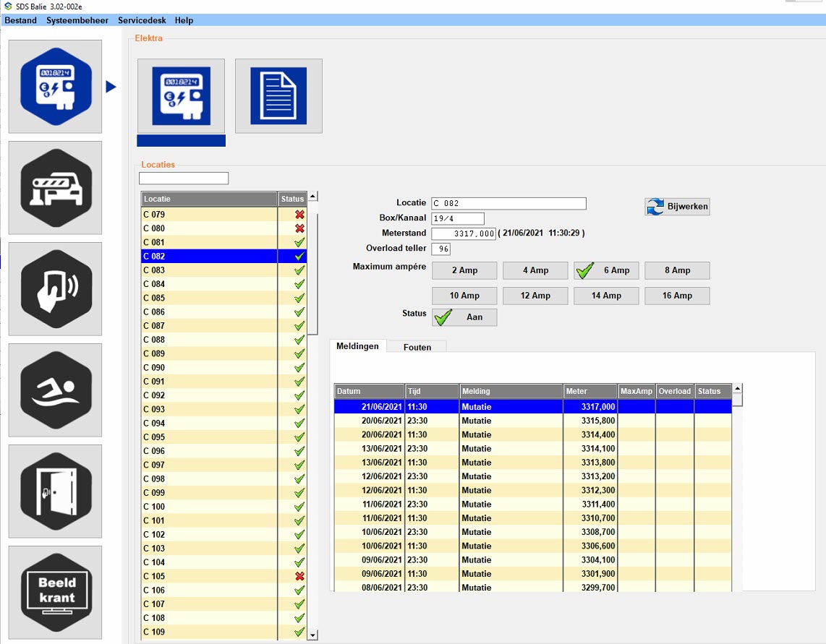
Task: Select the row with meter 3306,600
Action: pos(533,546)
